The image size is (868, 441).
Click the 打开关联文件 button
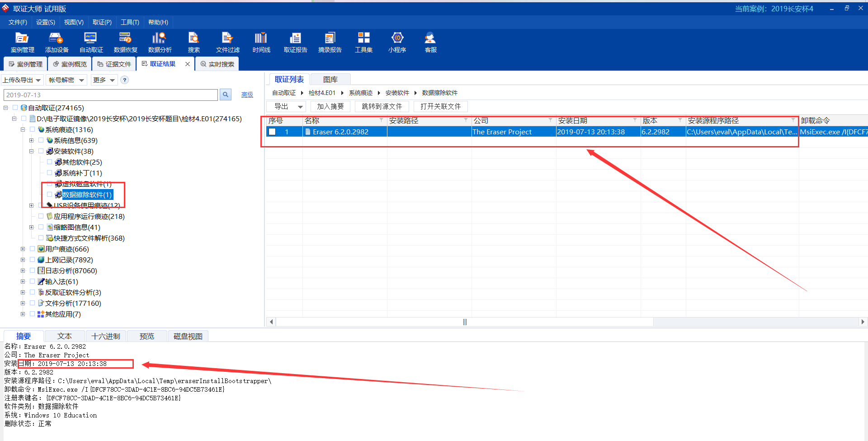pyautogui.click(x=441, y=106)
